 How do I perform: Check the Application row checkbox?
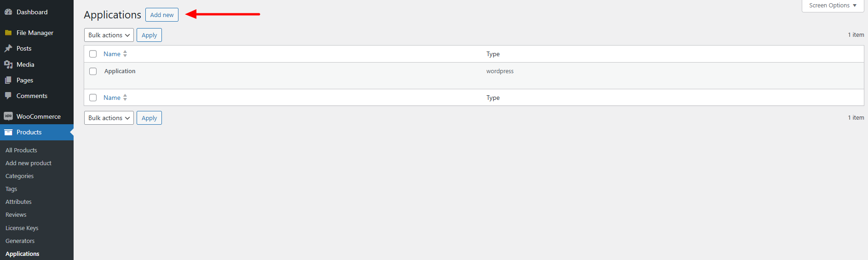click(93, 71)
